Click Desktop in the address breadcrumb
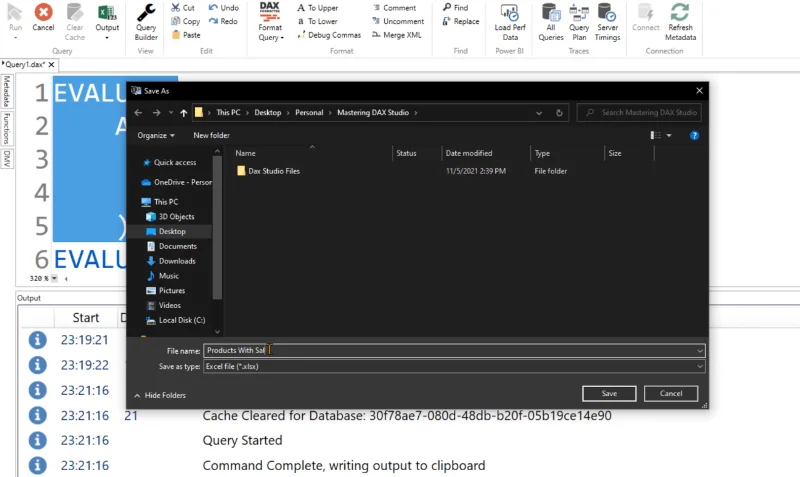Screen dimensions: 800x477 pyautogui.click(x=268, y=112)
